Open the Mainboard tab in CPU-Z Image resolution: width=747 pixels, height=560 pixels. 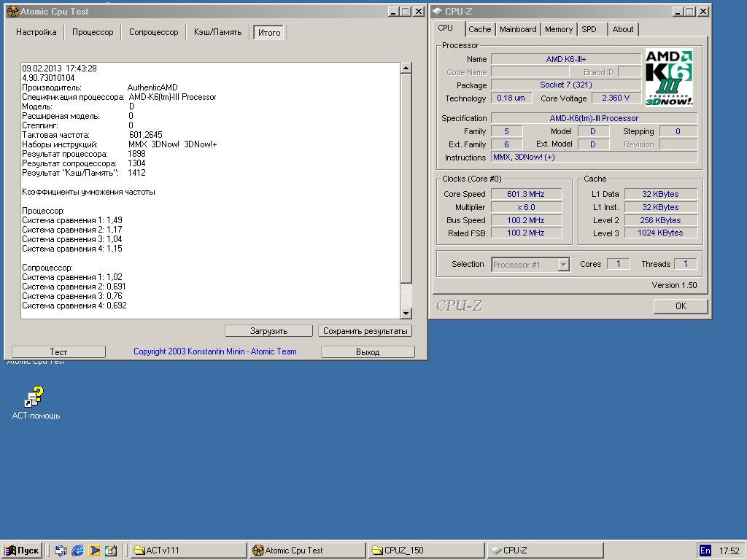click(x=518, y=29)
